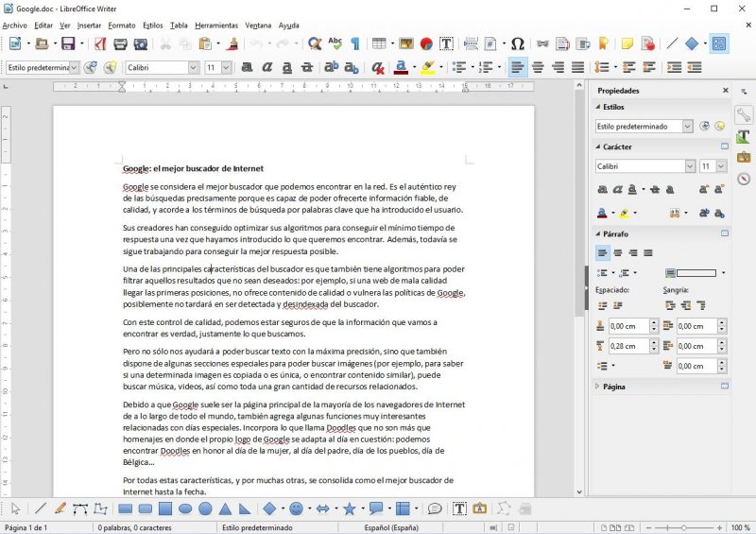The width and height of the screenshot is (756, 534).
Task: Open sidebar Estilo predeterminado dropdown
Action: click(x=688, y=127)
